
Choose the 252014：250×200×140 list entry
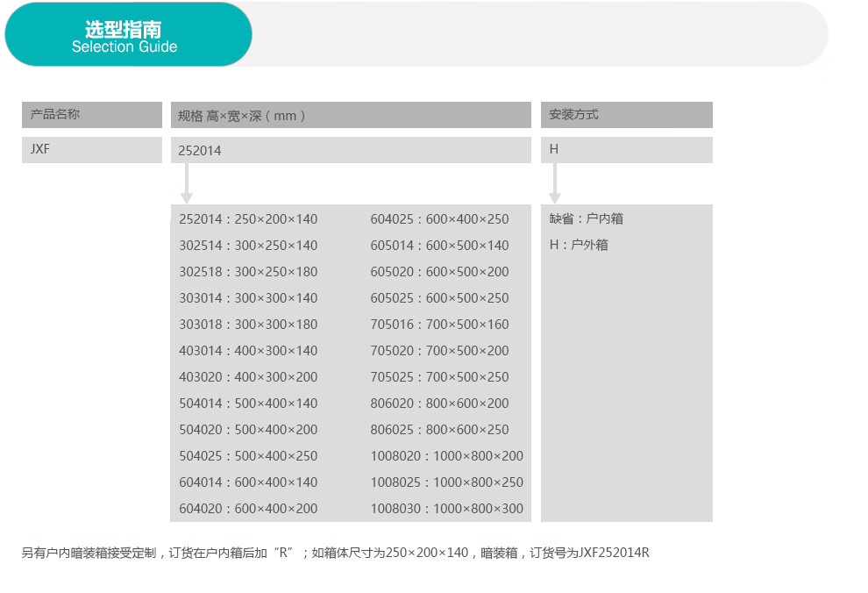point(248,218)
